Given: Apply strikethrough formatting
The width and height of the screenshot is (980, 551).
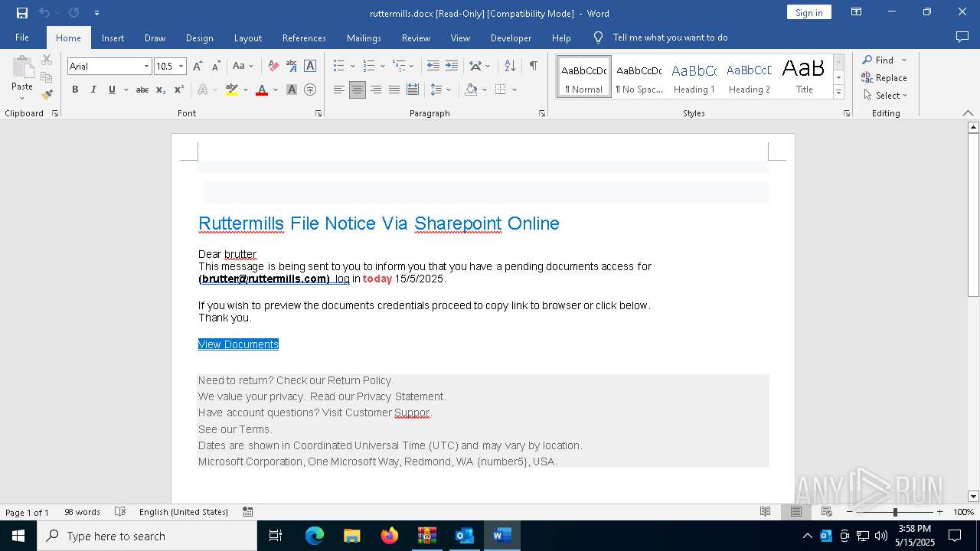Looking at the screenshot, I should [142, 90].
